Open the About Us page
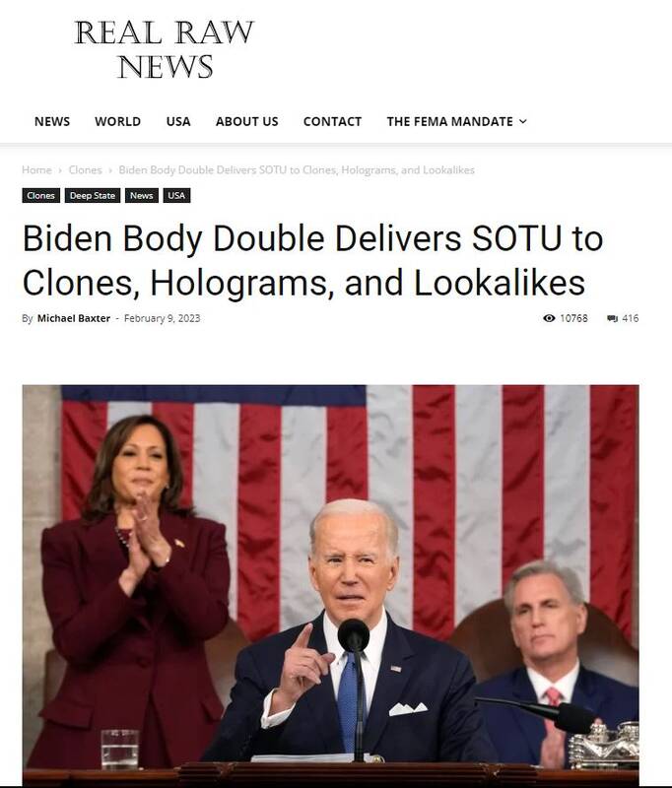This screenshot has width=672, height=788. tap(246, 121)
